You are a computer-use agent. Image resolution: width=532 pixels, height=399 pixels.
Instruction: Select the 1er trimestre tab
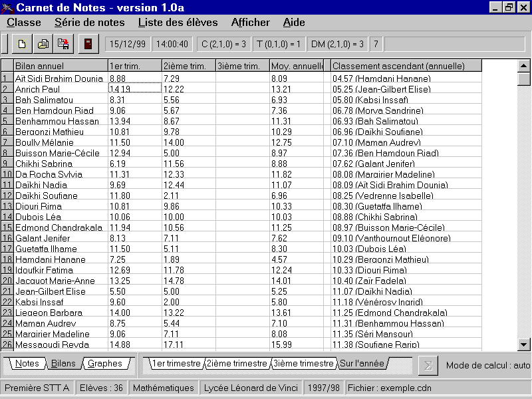(x=176, y=364)
